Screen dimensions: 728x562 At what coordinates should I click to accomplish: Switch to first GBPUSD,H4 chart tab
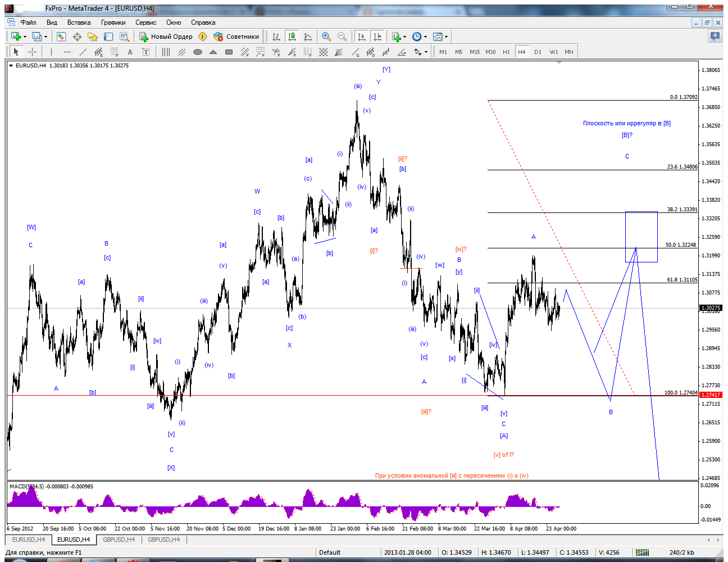pos(119,540)
